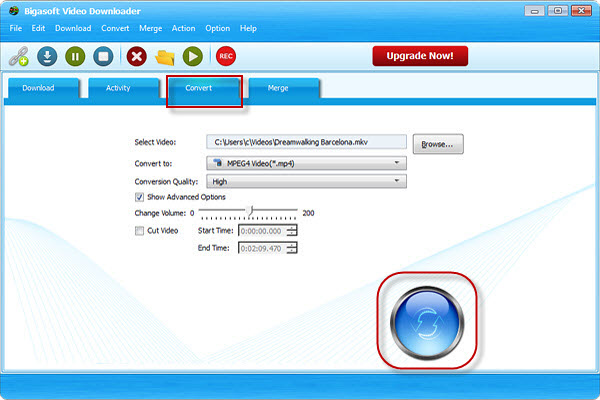This screenshot has height=400, width=600.
Task: Expand the Conversion Quality dropdown
Action: pos(306,181)
